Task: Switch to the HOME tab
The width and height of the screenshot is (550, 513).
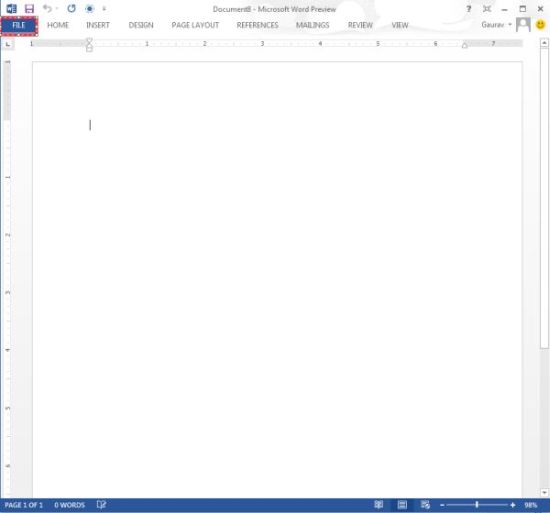Action: (58, 25)
